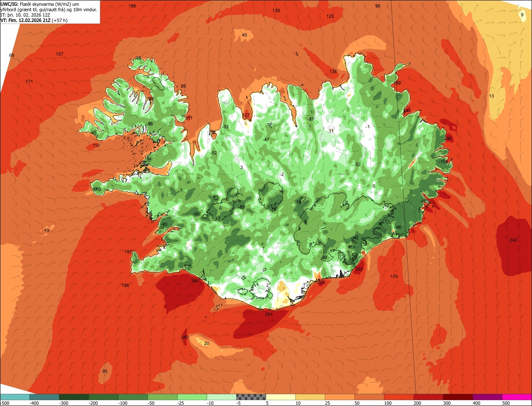Click the map value '-90'
532x406 pixels.
click(x=197, y=214)
